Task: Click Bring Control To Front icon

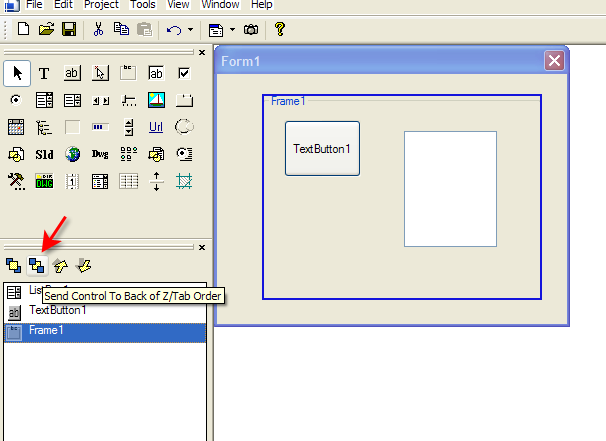Action: tap(14, 266)
